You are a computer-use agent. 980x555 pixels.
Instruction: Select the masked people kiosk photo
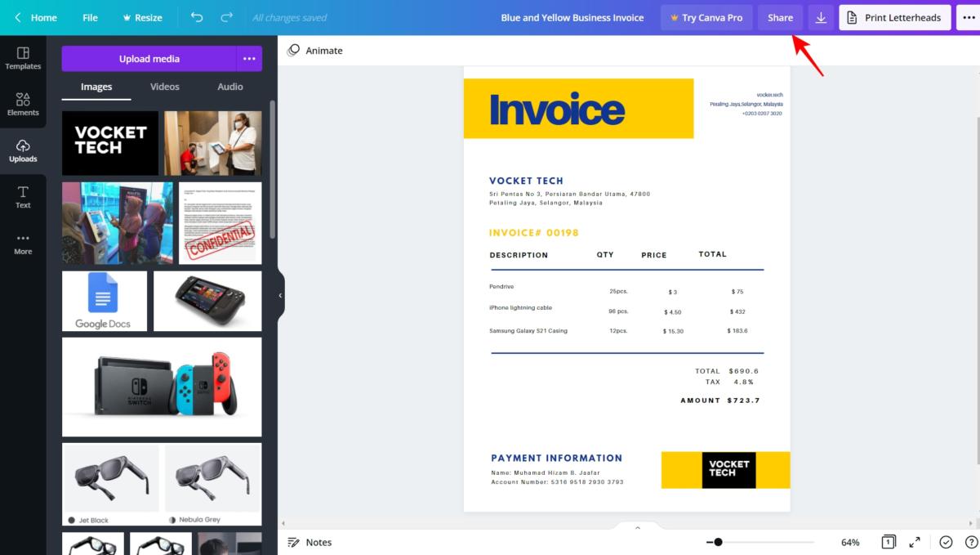pos(213,143)
